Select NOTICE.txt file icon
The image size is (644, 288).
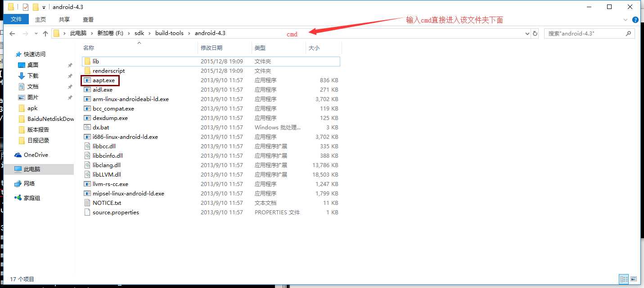tap(87, 203)
